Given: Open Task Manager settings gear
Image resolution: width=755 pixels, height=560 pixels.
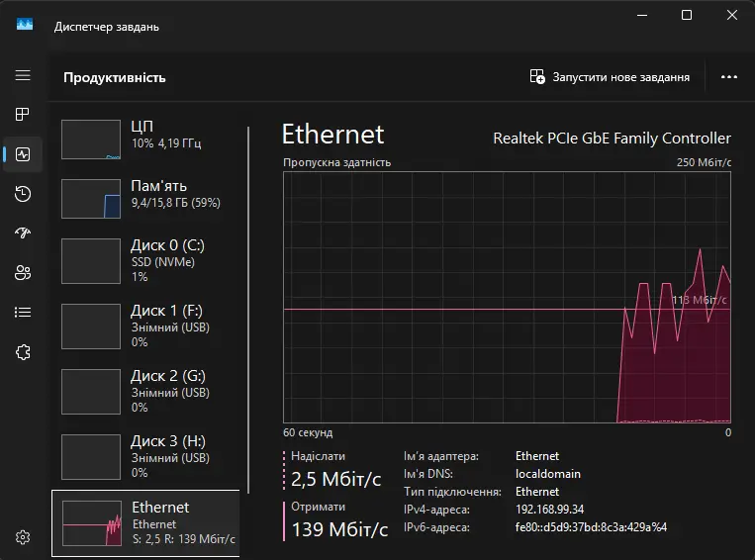Looking at the screenshot, I should point(23,537).
